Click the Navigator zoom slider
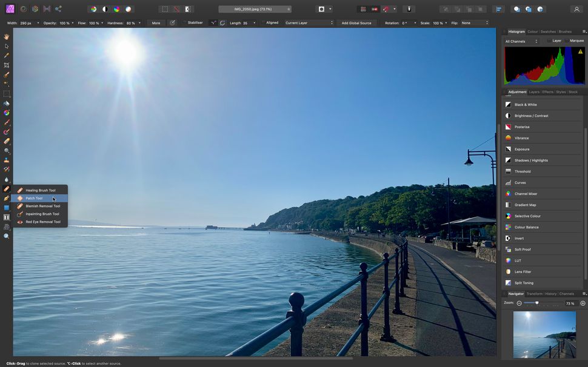Screen dimensions: 588x367 pyautogui.click(x=536, y=303)
